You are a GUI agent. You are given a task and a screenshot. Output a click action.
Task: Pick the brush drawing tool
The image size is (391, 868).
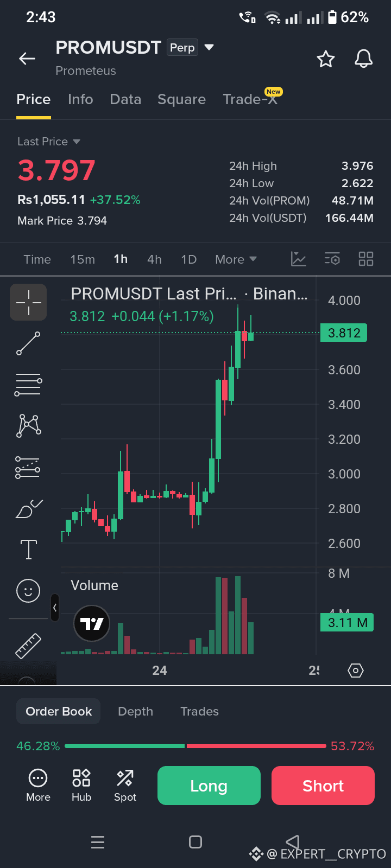[28, 508]
